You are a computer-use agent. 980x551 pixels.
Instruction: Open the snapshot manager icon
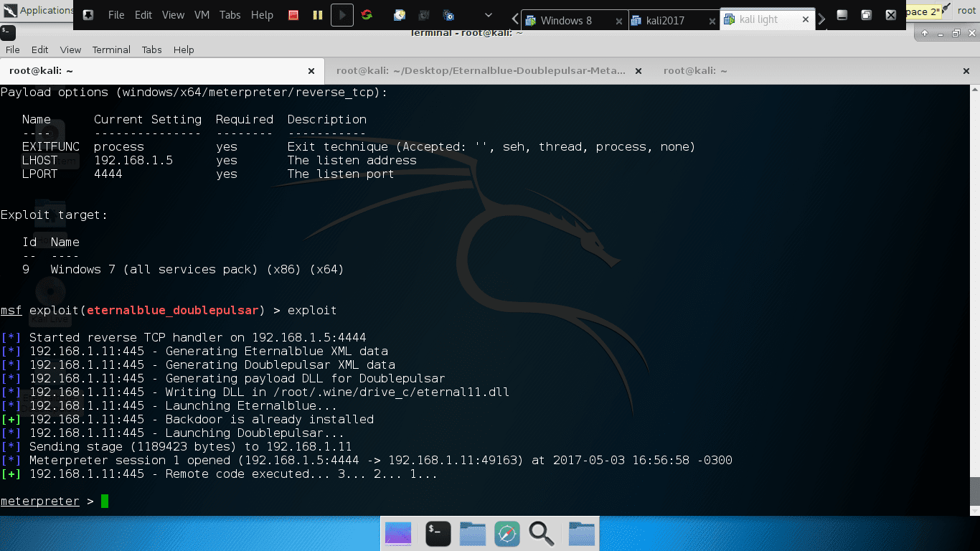tap(449, 14)
